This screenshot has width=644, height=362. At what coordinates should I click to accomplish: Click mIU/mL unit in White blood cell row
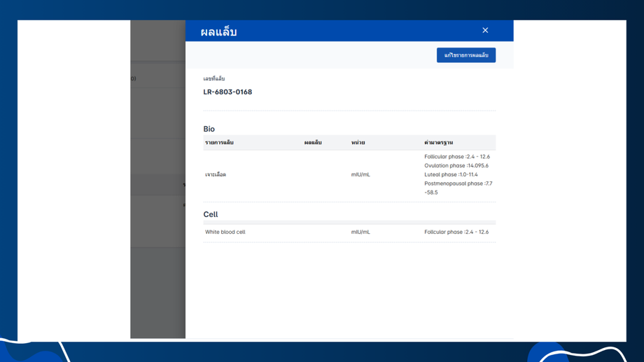[360, 232]
